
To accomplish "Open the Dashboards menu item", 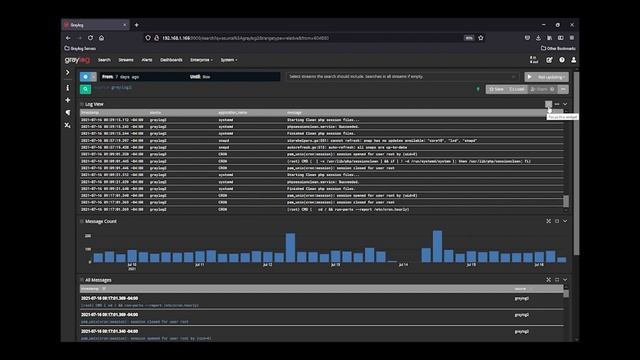I will [171, 60].
